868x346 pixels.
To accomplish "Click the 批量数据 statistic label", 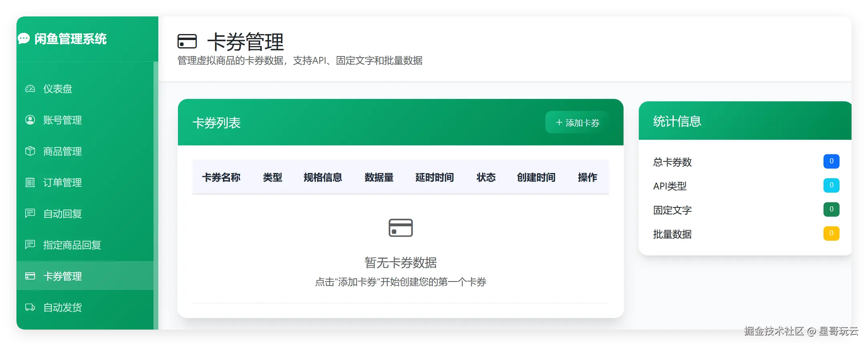I will click(672, 234).
